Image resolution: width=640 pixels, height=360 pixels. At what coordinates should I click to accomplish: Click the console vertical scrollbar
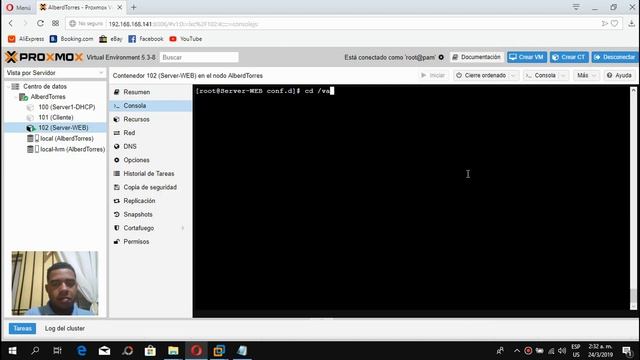click(633, 198)
